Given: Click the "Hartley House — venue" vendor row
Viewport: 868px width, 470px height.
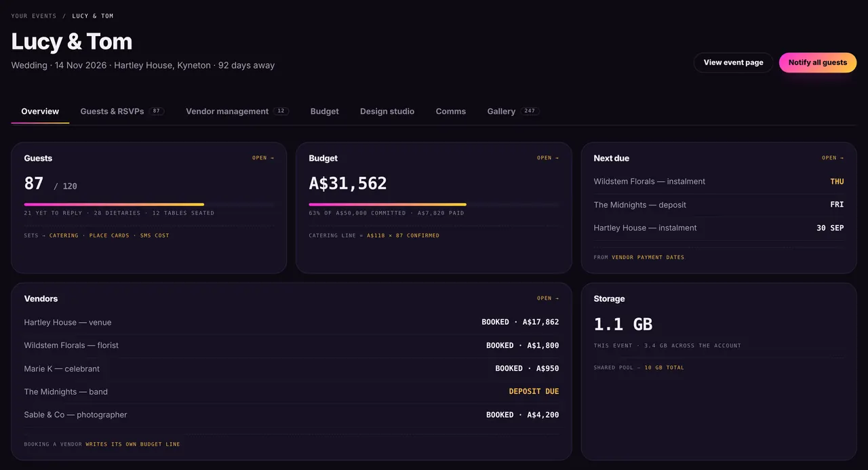Looking at the screenshot, I should coord(292,322).
